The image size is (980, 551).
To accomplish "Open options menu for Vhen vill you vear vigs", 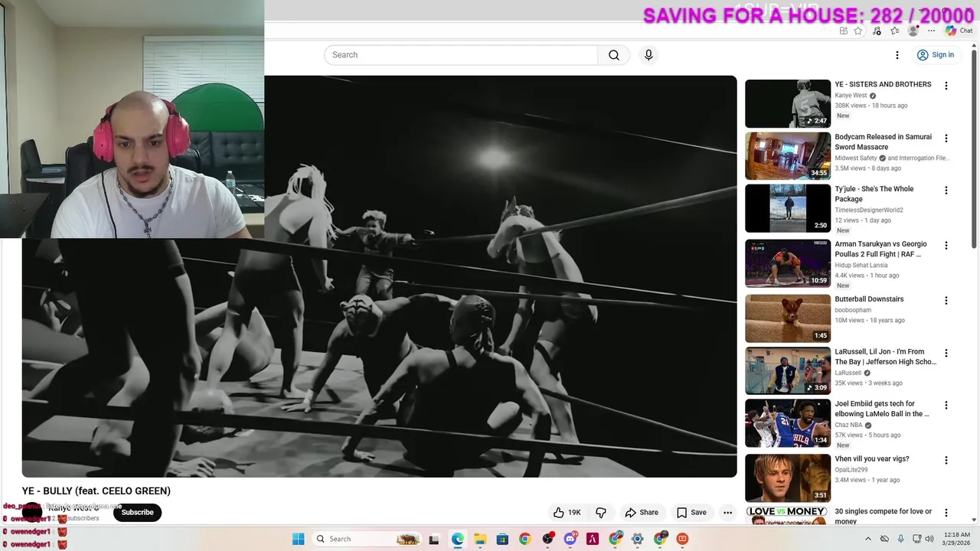I will 946,461.
